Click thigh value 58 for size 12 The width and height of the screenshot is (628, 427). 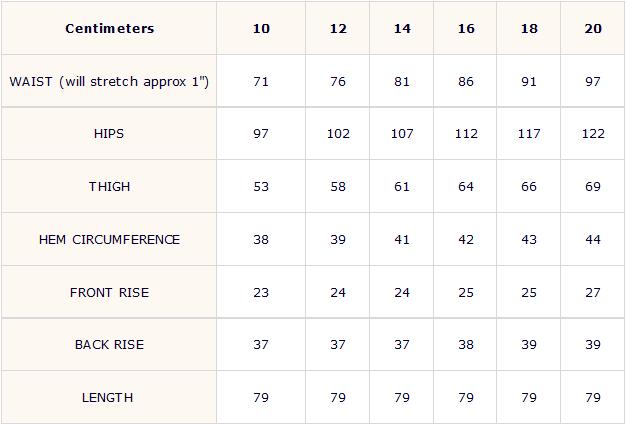click(338, 186)
